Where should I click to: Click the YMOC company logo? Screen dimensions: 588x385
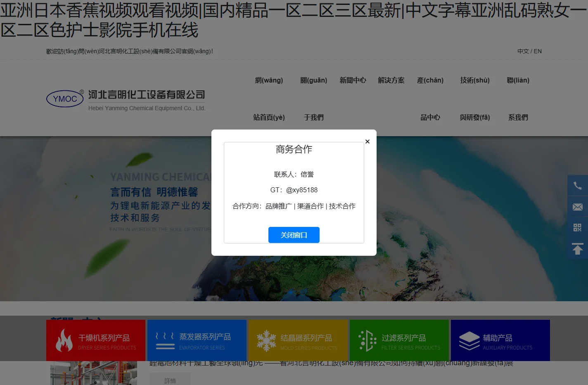(65, 99)
